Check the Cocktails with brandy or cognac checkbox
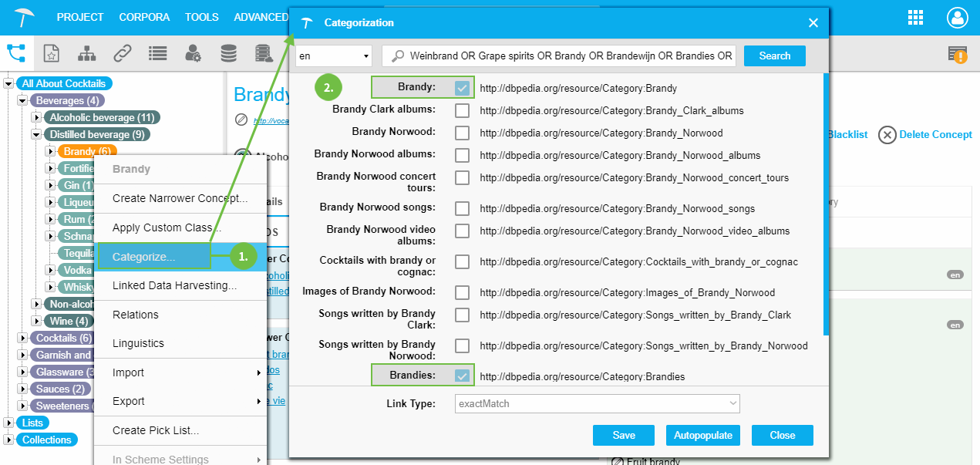This screenshot has height=465, width=980. point(462,261)
